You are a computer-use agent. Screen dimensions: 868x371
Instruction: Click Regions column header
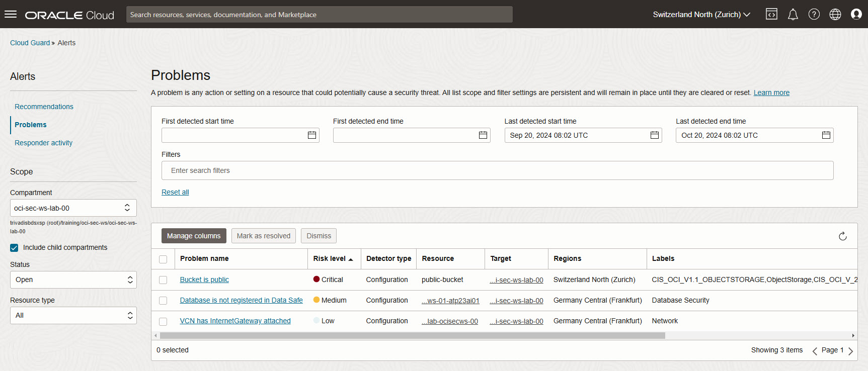coord(567,258)
